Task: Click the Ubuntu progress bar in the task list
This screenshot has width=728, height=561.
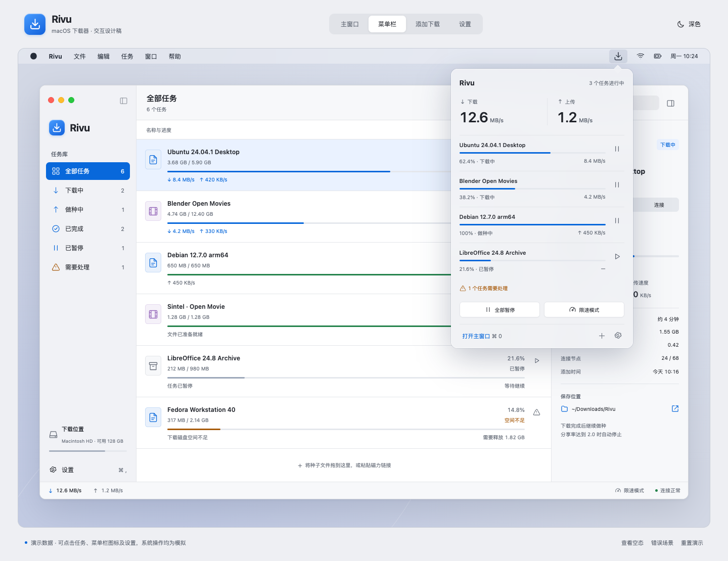Action: (x=308, y=172)
